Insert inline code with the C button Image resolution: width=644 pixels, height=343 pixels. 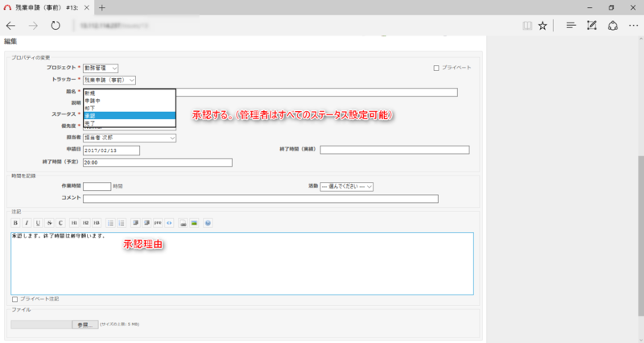click(60, 223)
